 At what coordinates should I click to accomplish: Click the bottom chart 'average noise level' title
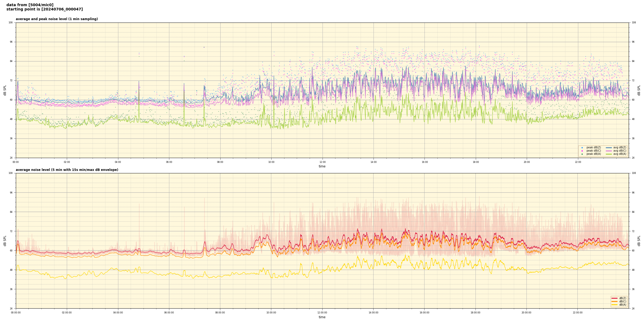coord(67,170)
